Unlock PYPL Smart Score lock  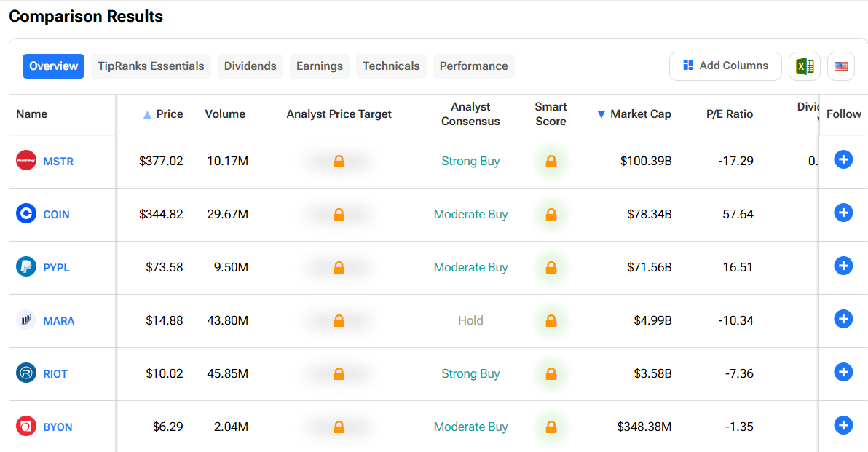551,267
